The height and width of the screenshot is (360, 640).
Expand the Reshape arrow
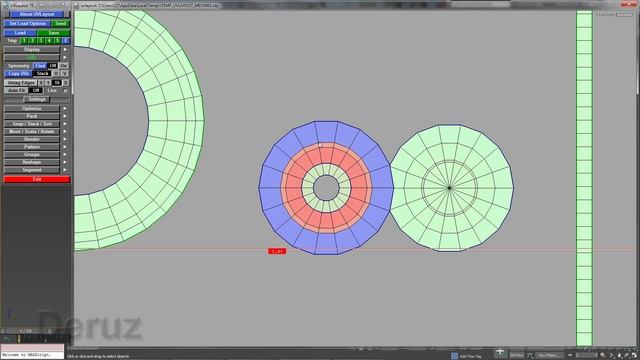(x=65, y=162)
